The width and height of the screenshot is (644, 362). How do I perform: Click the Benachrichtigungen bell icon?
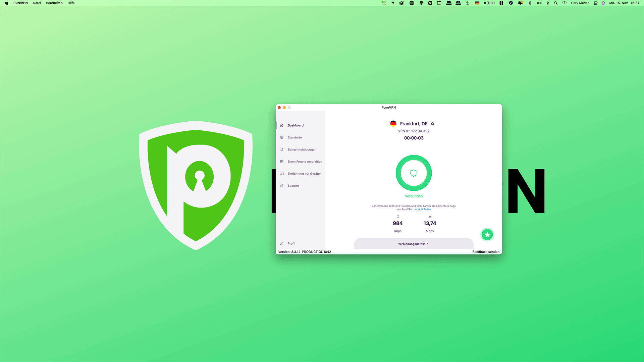[282, 149]
